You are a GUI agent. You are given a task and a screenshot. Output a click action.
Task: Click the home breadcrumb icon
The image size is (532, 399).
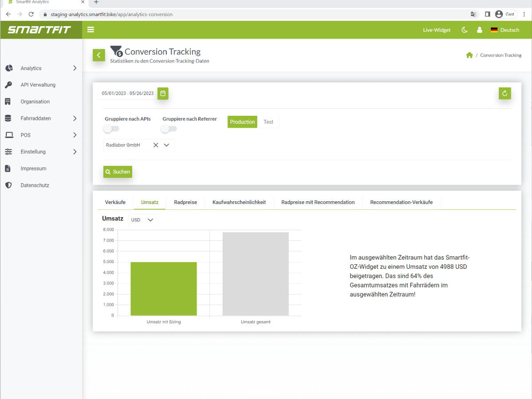pyautogui.click(x=469, y=55)
